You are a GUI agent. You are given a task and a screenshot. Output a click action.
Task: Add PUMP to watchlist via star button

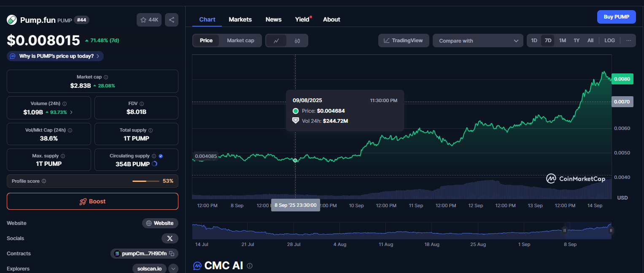[149, 20]
